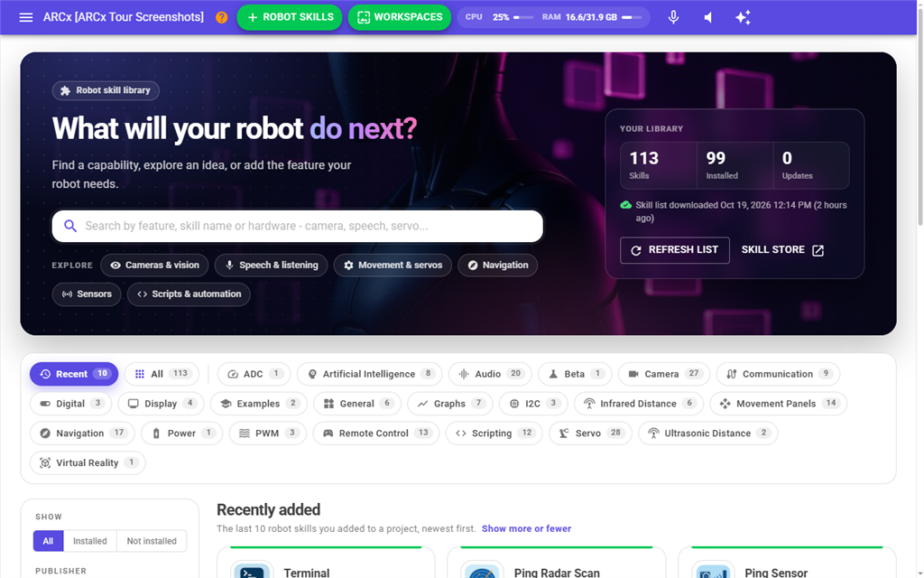Viewport: 924px width, 578px height.
Task: Filter by Ultrasonic Distance category
Action: pos(707,433)
